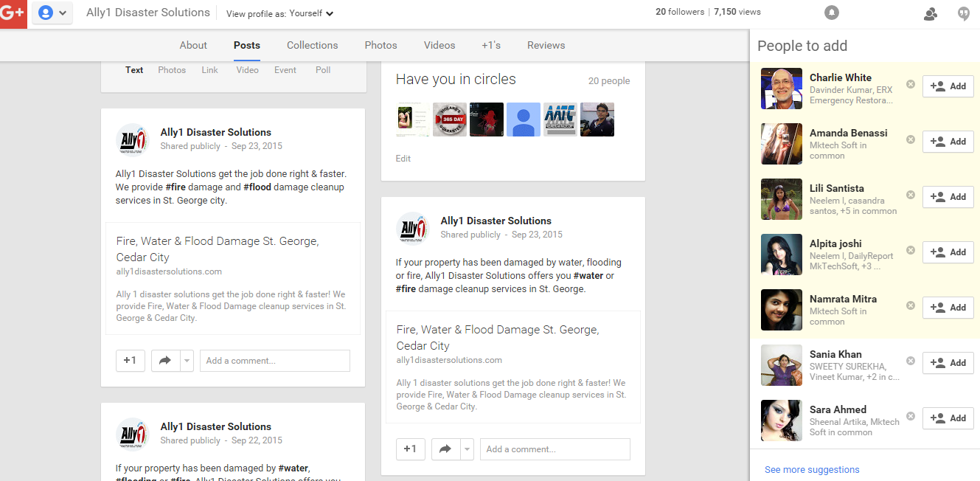Choose Text post type

(134, 70)
